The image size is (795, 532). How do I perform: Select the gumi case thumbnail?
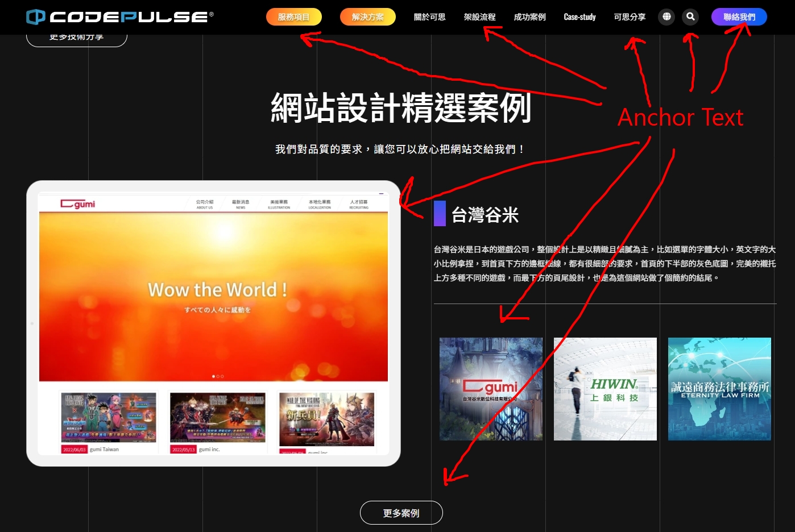[491, 389]
